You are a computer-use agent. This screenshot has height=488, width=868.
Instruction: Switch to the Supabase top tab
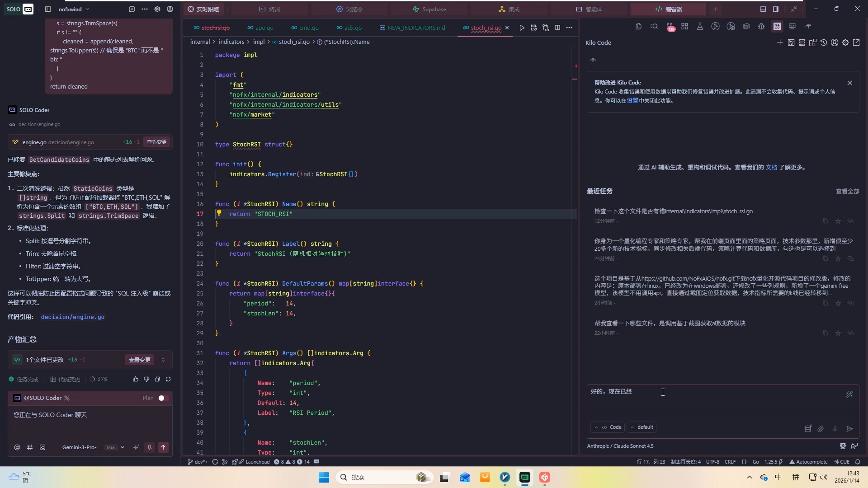429,9
